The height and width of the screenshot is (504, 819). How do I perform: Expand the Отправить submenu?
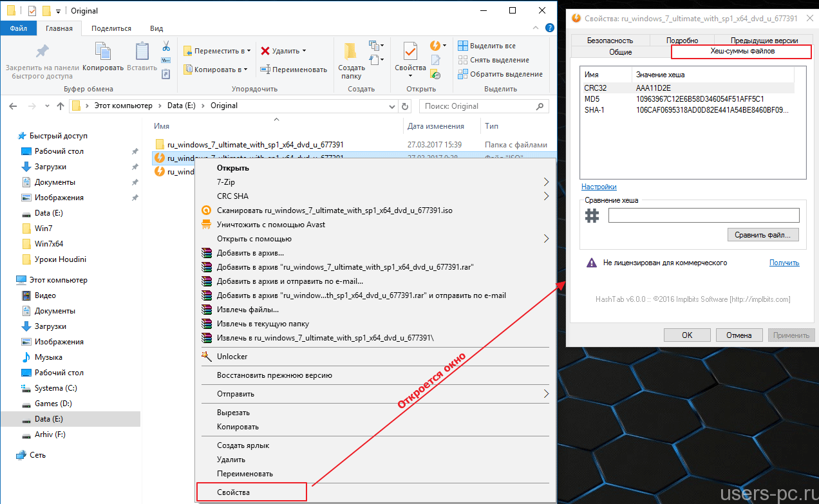[547, 394]
